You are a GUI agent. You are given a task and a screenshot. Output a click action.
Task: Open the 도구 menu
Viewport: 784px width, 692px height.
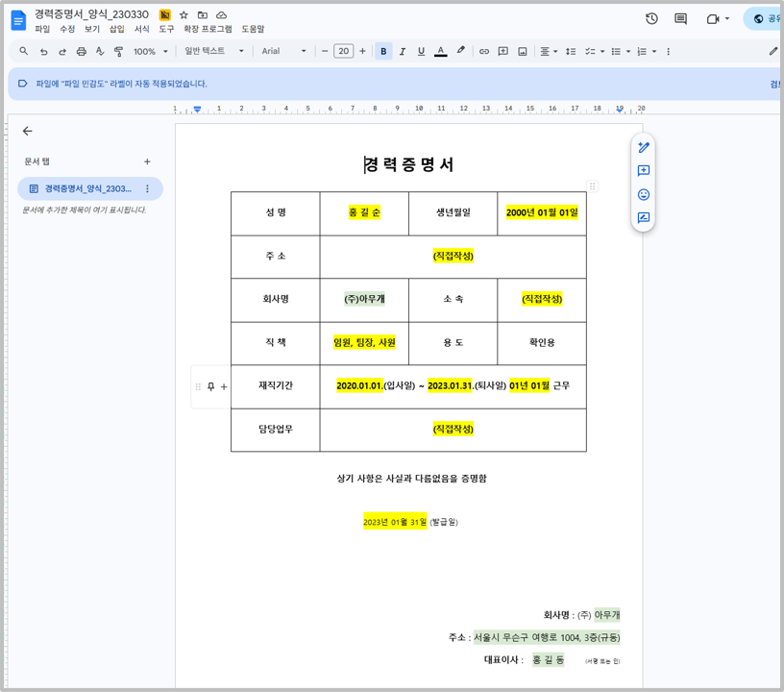click(x=166, y=29)
